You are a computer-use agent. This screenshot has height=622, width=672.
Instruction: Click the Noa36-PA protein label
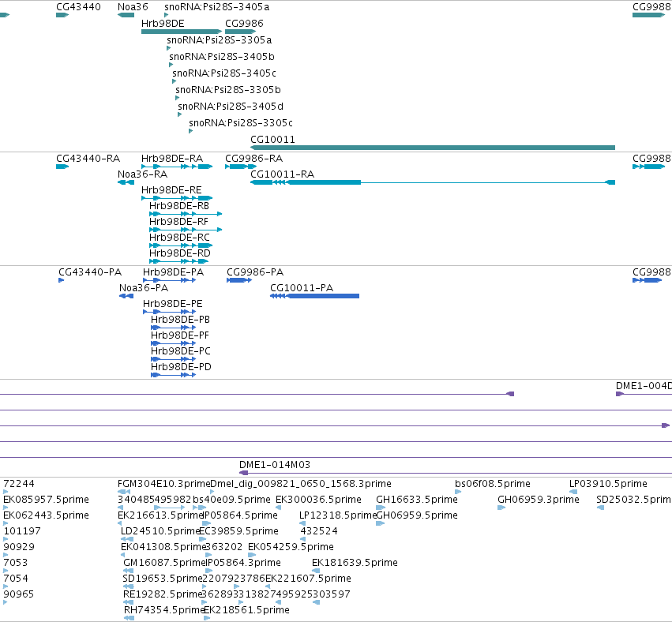(x=144, y=288)
